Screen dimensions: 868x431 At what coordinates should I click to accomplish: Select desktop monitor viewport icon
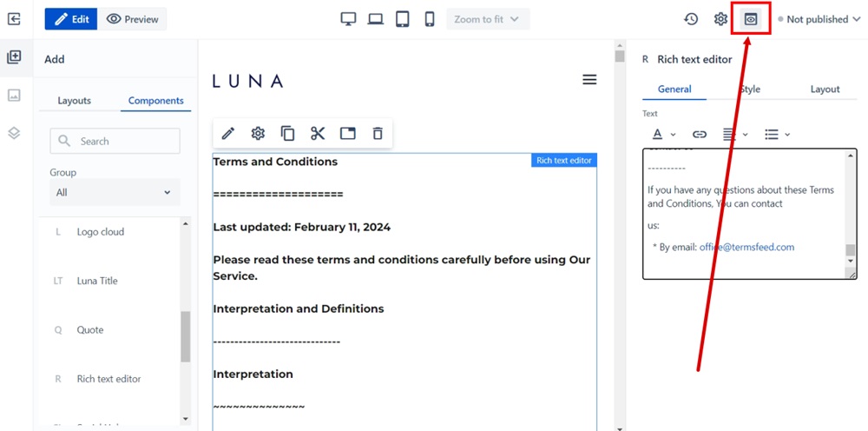[348, 19]
